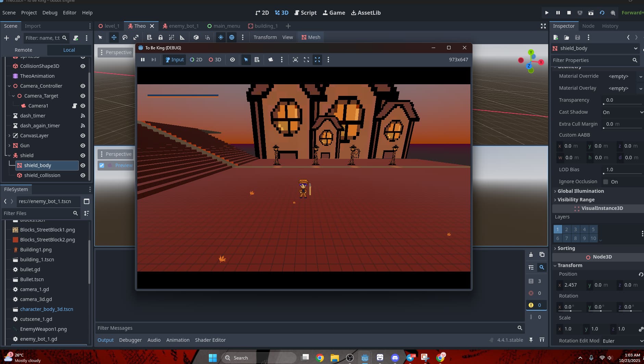Clear the output log messages
This screenshot has height=364, width=644.
coord(531,254)
